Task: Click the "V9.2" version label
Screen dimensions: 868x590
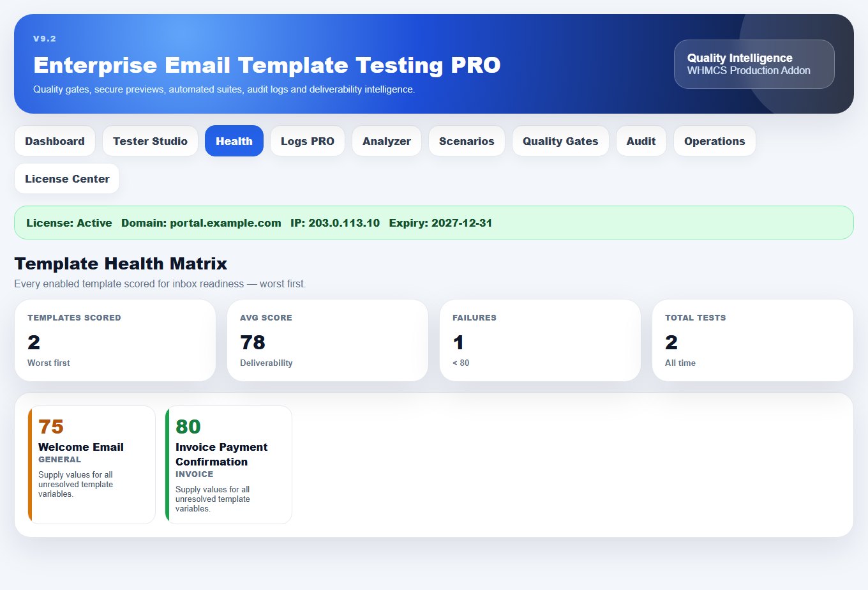Action: coord(45,39)
